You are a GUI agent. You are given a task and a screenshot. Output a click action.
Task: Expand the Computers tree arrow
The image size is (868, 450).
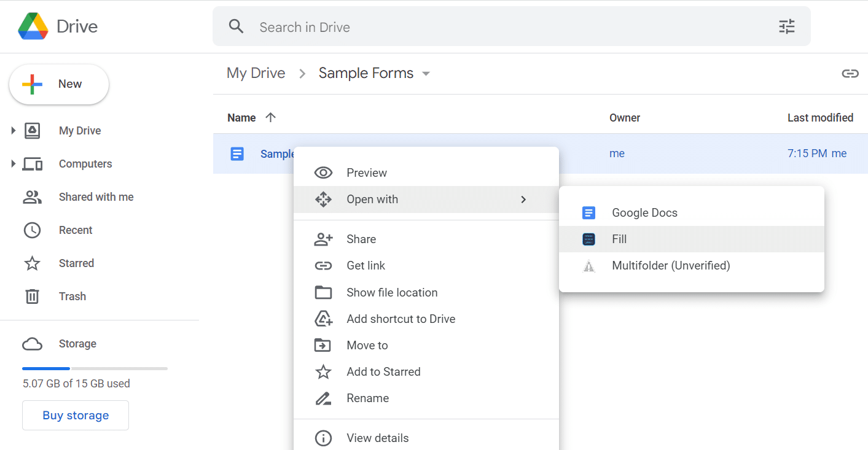point(13,163)
